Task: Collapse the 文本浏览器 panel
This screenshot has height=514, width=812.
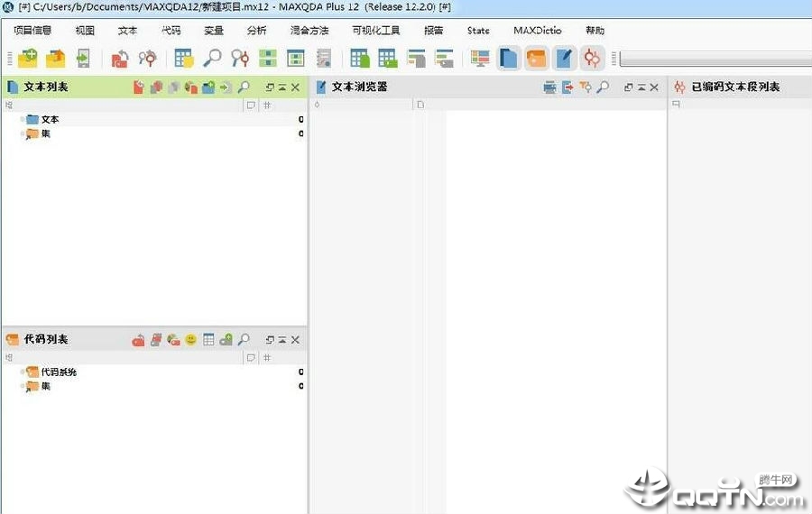Action: click(x=641, y=87)
